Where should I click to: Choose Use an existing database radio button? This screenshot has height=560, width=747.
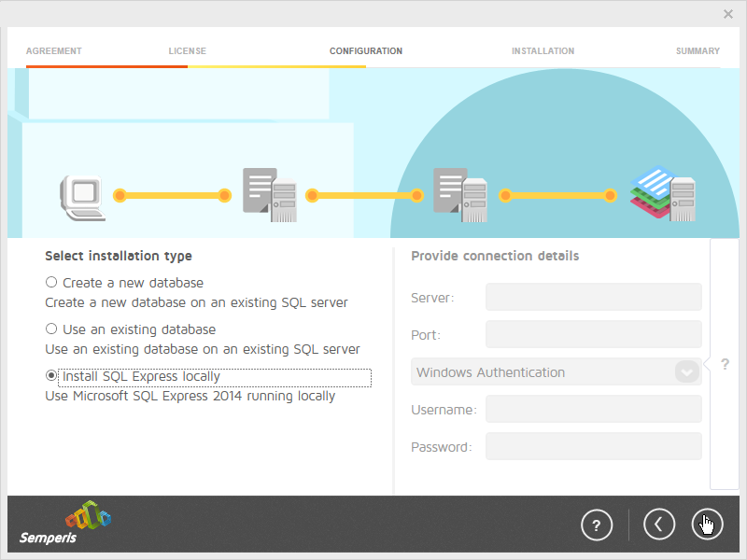[51, 329]
